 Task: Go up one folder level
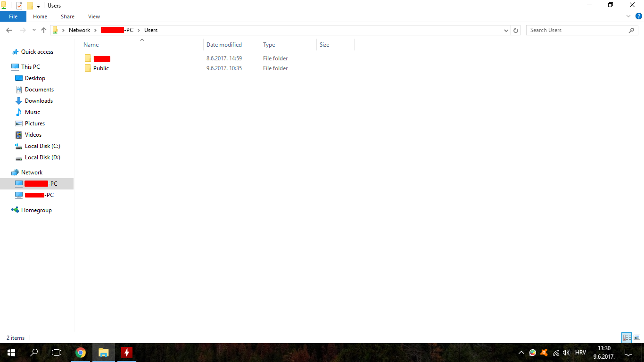tap(44, 30)
